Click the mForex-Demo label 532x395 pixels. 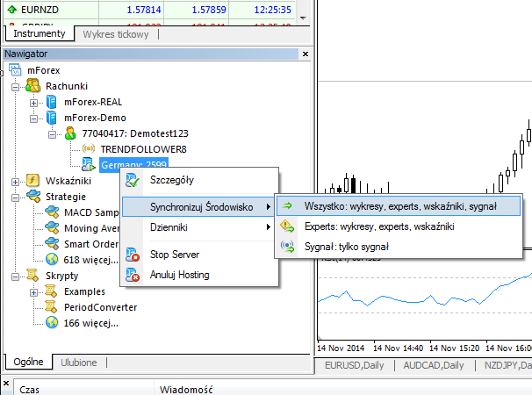[x=95, y=118]
